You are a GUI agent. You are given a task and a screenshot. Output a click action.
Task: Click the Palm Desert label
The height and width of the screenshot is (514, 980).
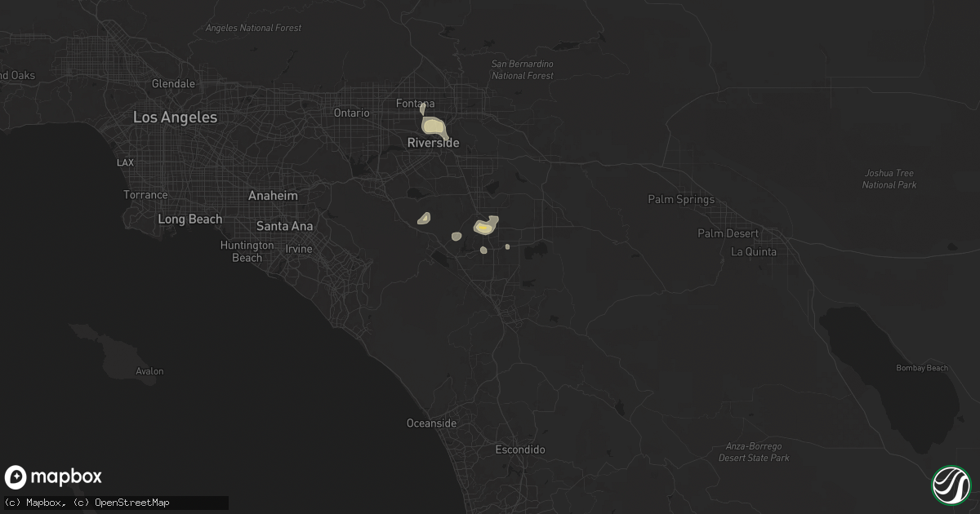[x=728, y=234]
